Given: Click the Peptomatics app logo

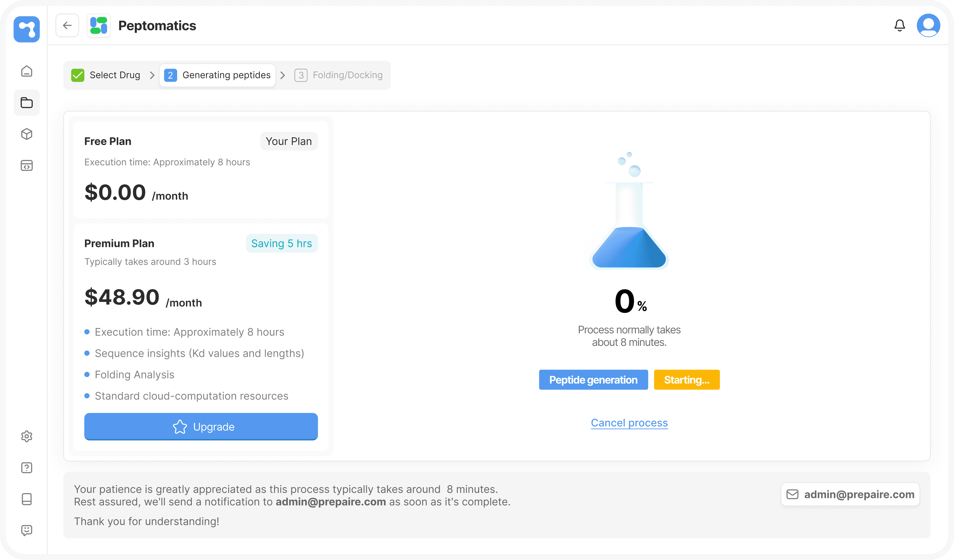Looking at the screenshot, I should (x=99, y=25).
